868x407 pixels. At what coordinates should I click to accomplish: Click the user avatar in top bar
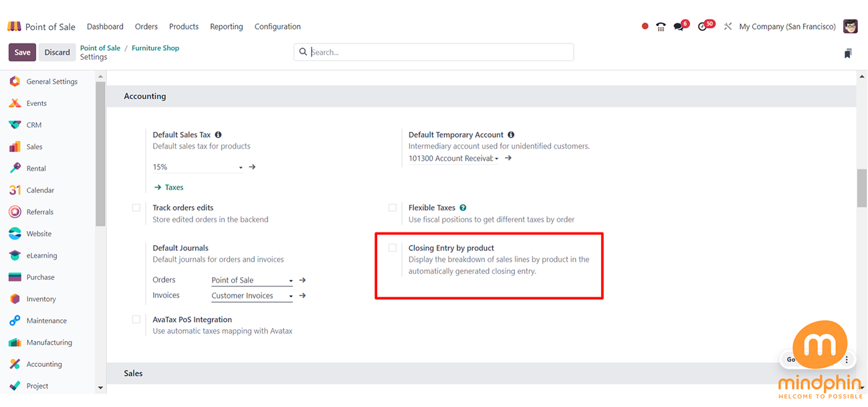(x=850, y=27)
